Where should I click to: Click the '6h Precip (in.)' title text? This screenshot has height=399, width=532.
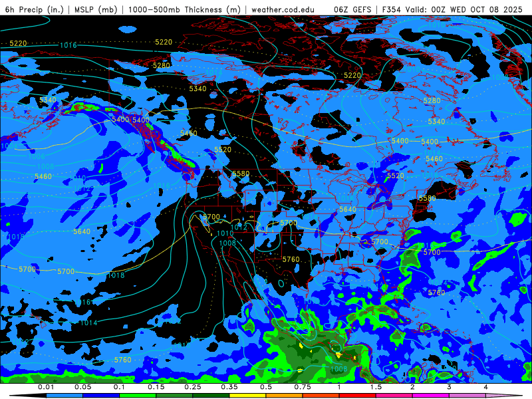(x=35, y=9)
